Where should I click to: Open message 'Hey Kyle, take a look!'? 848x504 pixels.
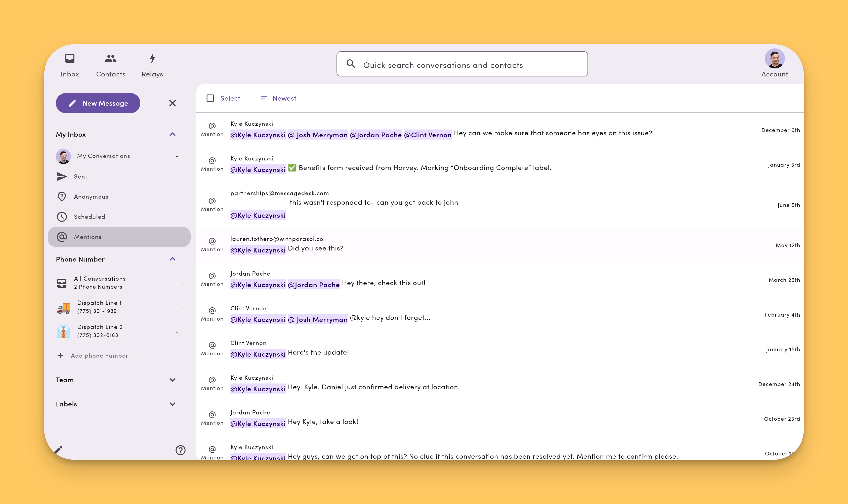[323, 422]
